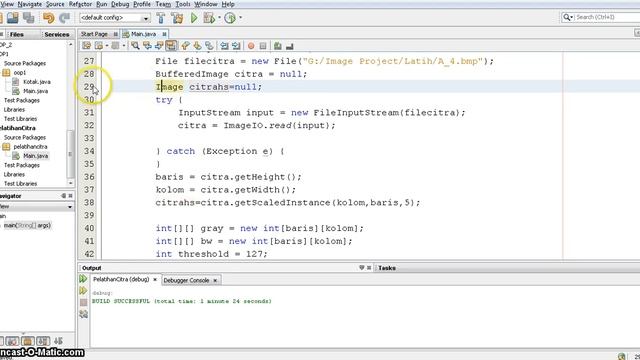Click bottom settings icon in Output sidebar
Viewport: 640px width, 360px height.
coord(83,314)
